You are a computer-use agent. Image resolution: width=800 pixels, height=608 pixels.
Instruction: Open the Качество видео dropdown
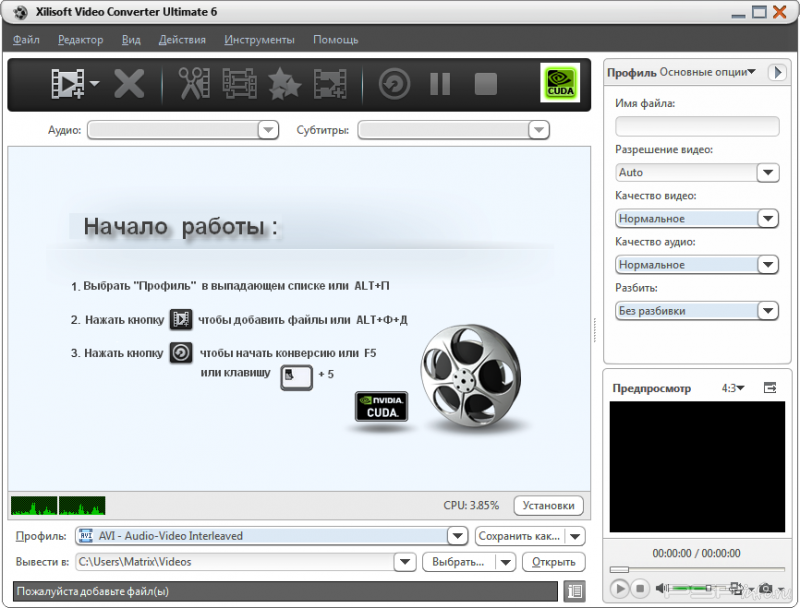click(767, 219)
